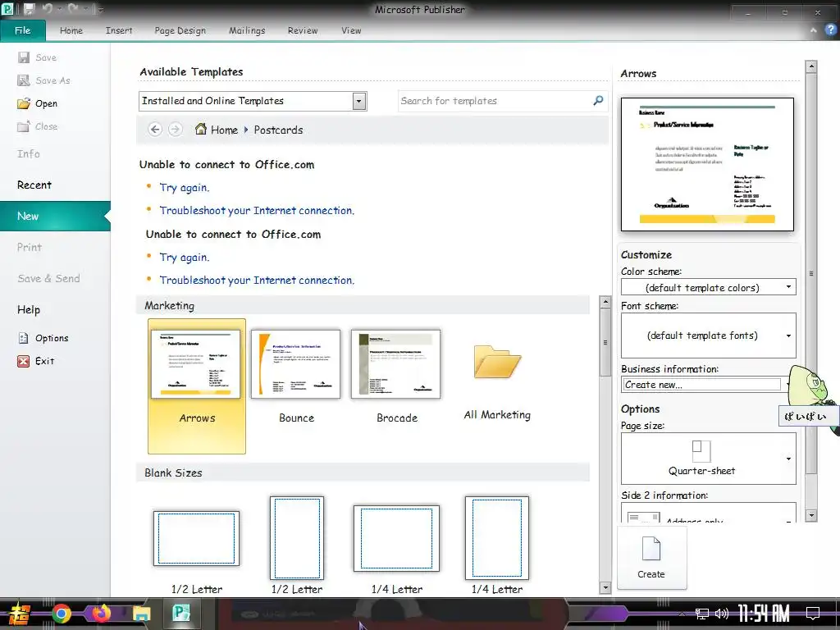Go back with the left arrow navigation button

[155, 130]
